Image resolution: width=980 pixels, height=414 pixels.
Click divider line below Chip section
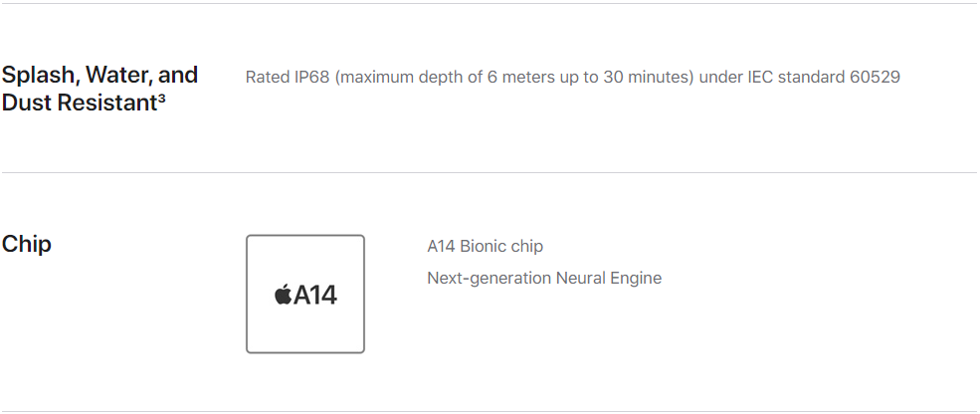[x=490, y=411]
